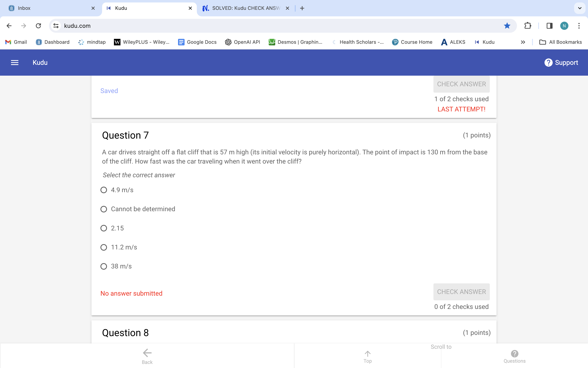Toggle the bookmark star for this page

pyautogui.click(x=507, y=26)
